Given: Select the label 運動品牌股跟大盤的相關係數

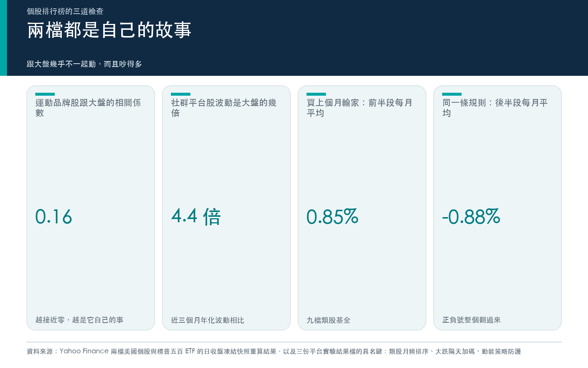Looking at the screenshot, I should tap(88, 108).
